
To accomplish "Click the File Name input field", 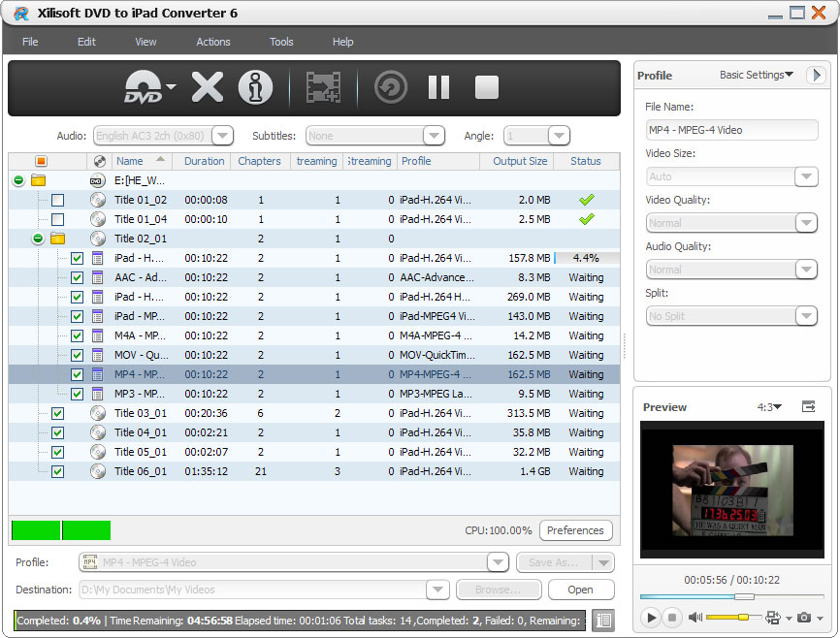I will point(731,130).
